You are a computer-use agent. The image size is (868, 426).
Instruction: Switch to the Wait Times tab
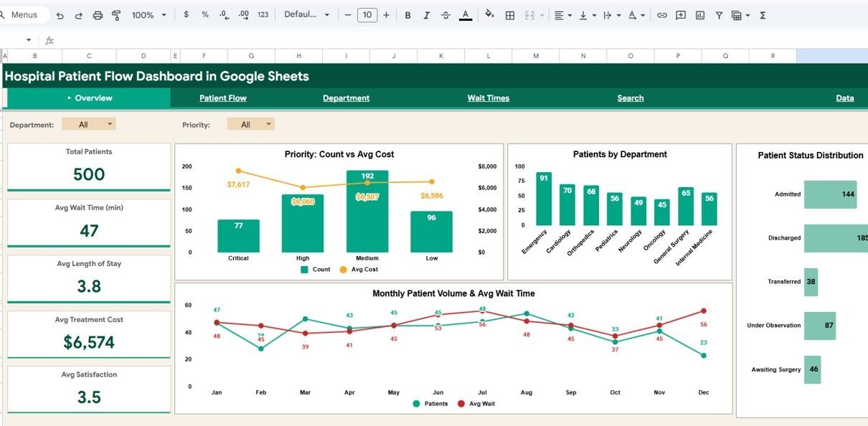point(488,98)
